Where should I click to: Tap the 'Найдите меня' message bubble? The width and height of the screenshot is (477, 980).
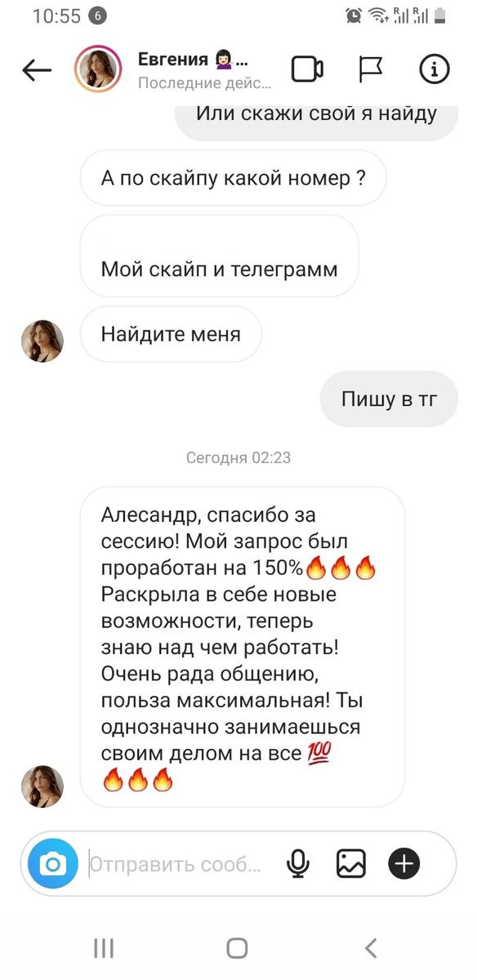pyautogui.click(x=171, y=334)
